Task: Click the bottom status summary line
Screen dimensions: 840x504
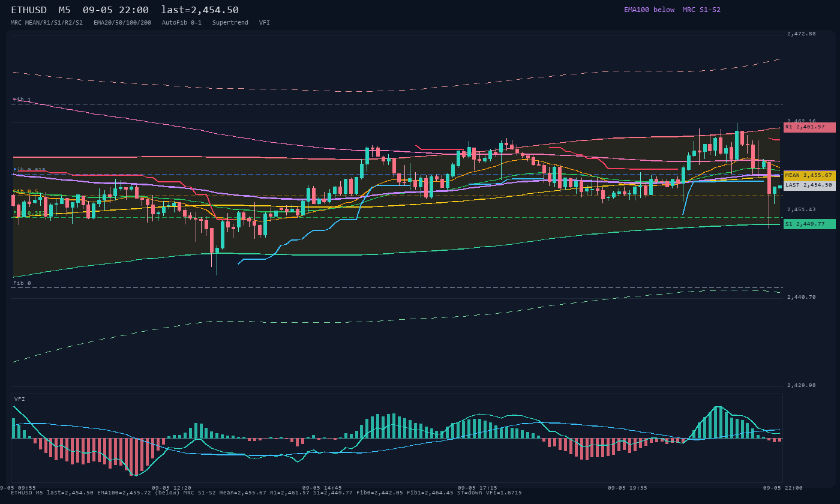Action: tap(266, 493)
